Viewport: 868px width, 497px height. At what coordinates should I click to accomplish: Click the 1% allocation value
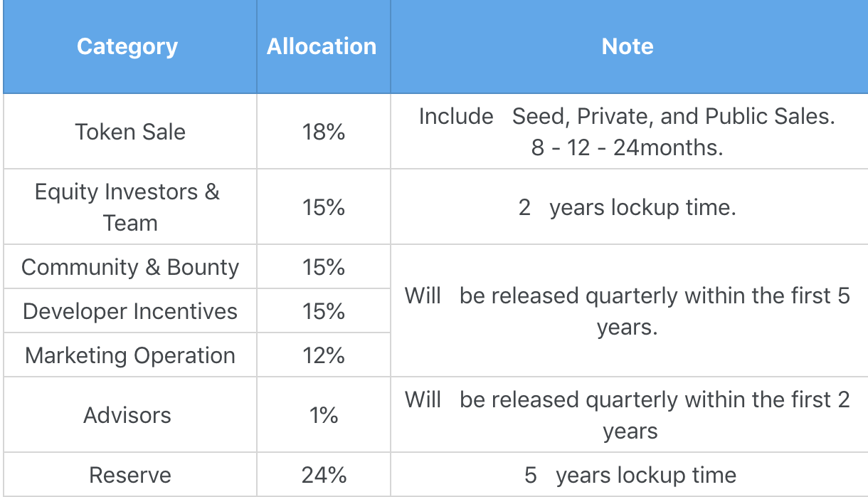pos(323,415)
